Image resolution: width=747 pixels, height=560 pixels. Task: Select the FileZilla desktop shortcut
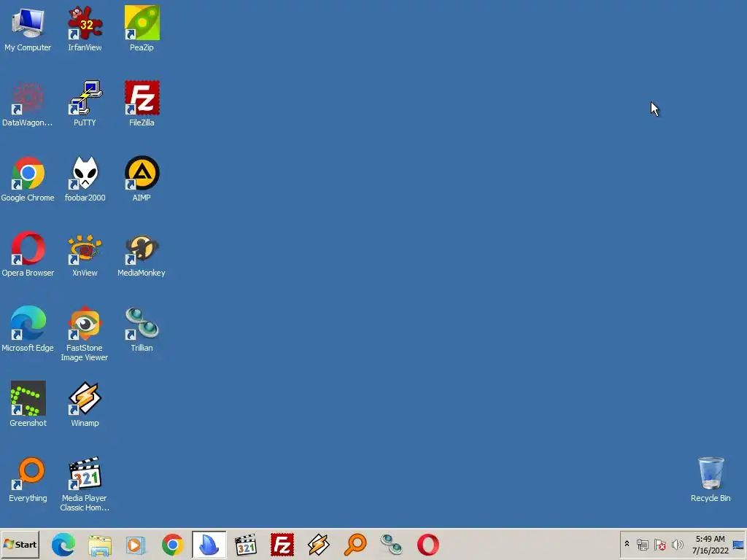tap(142, 104)
